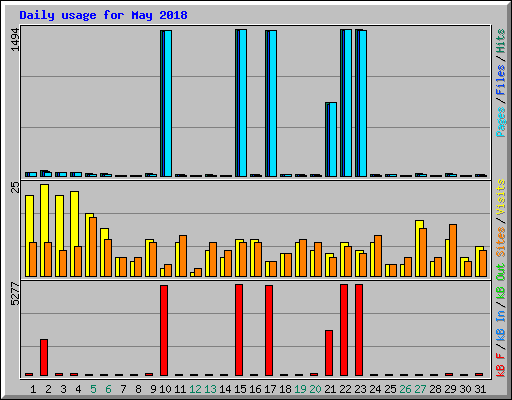Click the cyan pages bar for day 23
512x400 pixels.
click(x=363, y=103)
